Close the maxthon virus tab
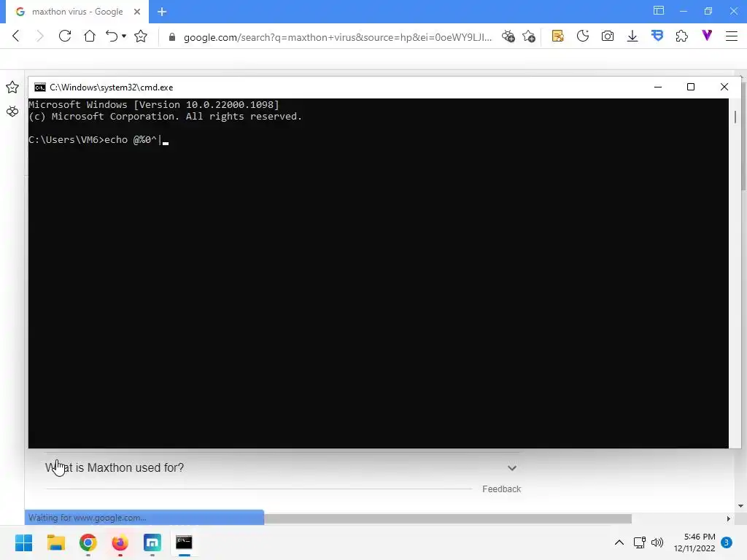 (x=137, y=12)
